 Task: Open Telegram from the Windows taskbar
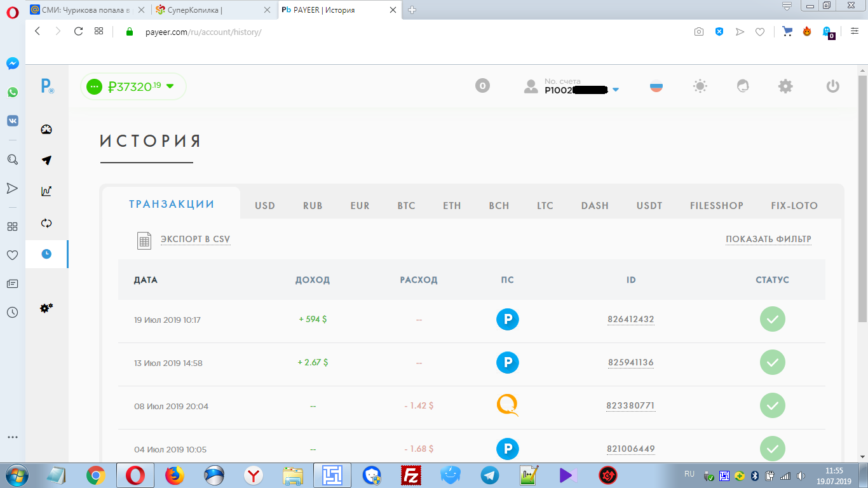(490, 475)
